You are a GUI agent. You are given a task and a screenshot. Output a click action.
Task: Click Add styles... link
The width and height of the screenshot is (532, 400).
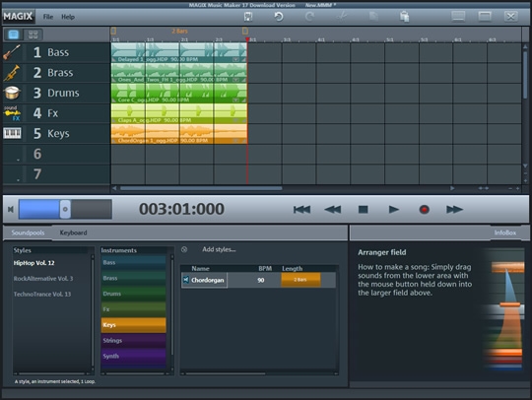(x=219, y=249)
